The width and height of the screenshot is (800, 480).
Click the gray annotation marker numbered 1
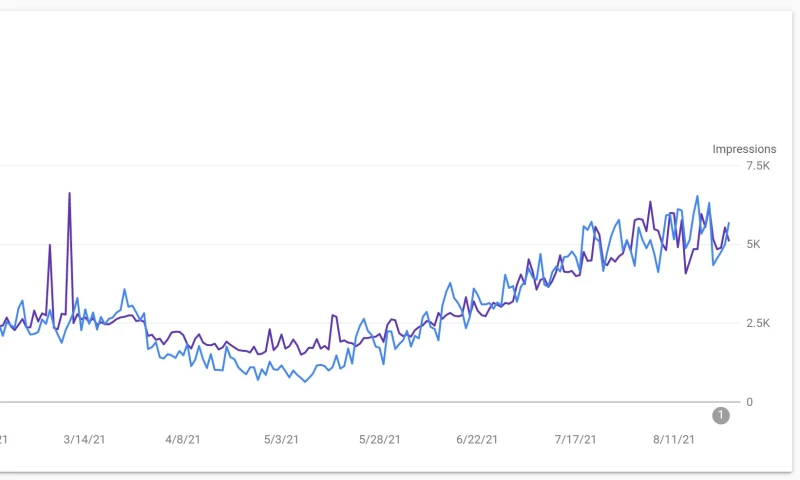click(x=721, y=415)
